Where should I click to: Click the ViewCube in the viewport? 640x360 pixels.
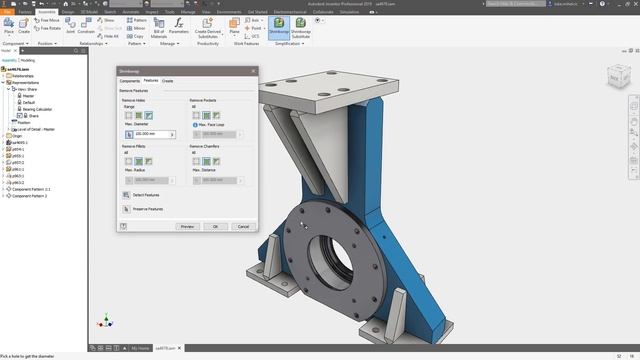pyautogui.click(x=618, y=76)
